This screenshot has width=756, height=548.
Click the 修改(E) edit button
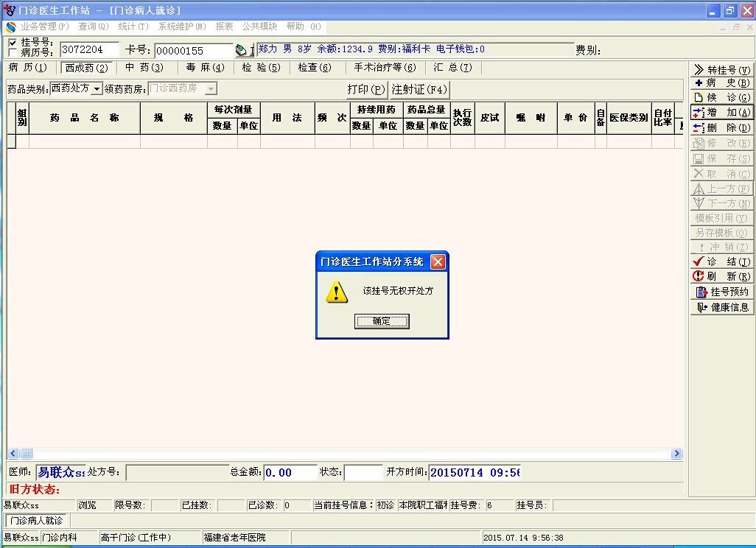[722, 143]
